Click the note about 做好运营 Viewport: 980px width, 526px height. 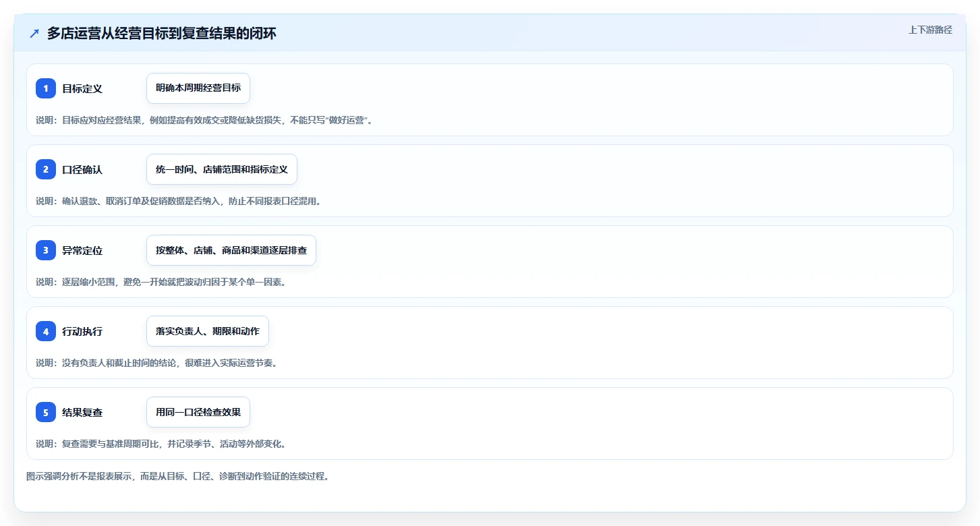(204, 120)
